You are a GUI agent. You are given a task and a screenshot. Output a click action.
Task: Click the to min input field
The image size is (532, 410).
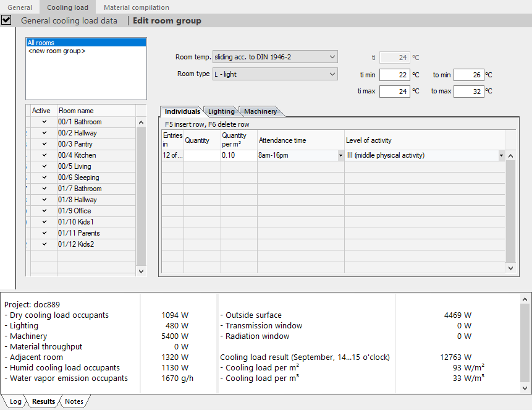click(469, 75)
